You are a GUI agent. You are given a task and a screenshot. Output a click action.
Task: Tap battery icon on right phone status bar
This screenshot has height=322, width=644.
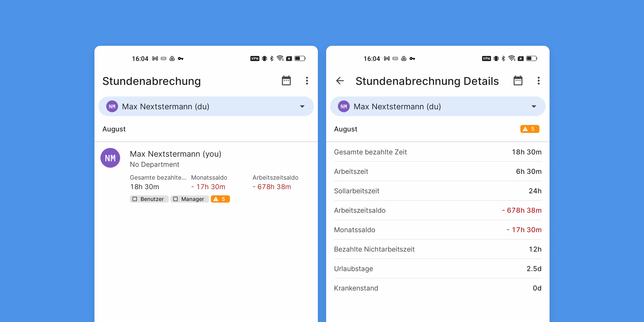pos(532,58)
